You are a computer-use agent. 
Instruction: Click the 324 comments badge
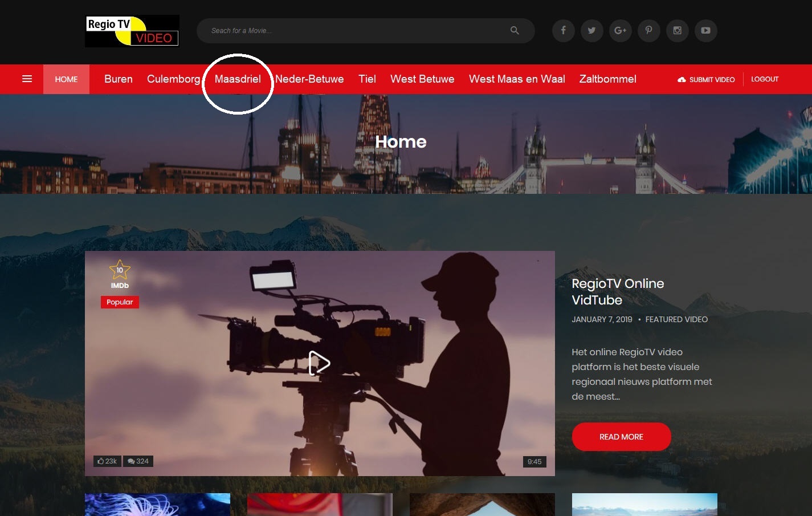(x=138, y=461)
